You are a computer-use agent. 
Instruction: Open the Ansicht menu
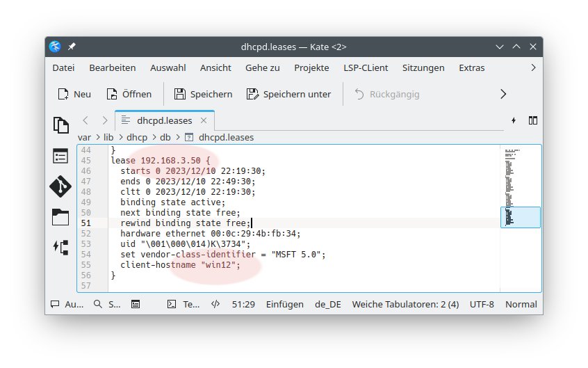[x=215, y=68]
